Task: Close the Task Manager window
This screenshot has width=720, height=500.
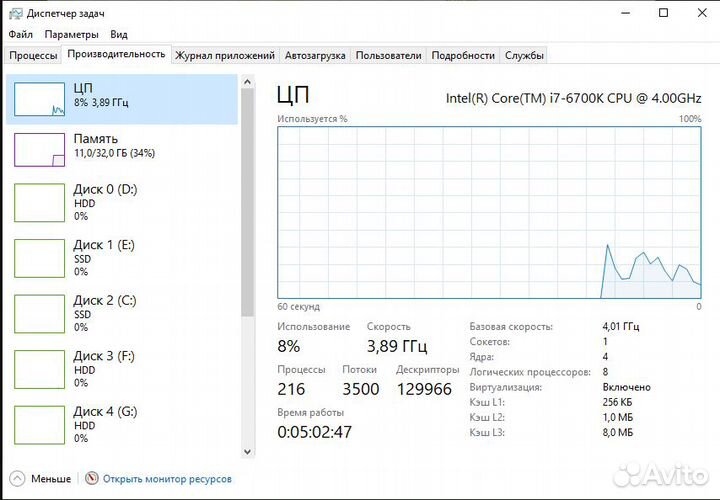Action: pos(702,13)
